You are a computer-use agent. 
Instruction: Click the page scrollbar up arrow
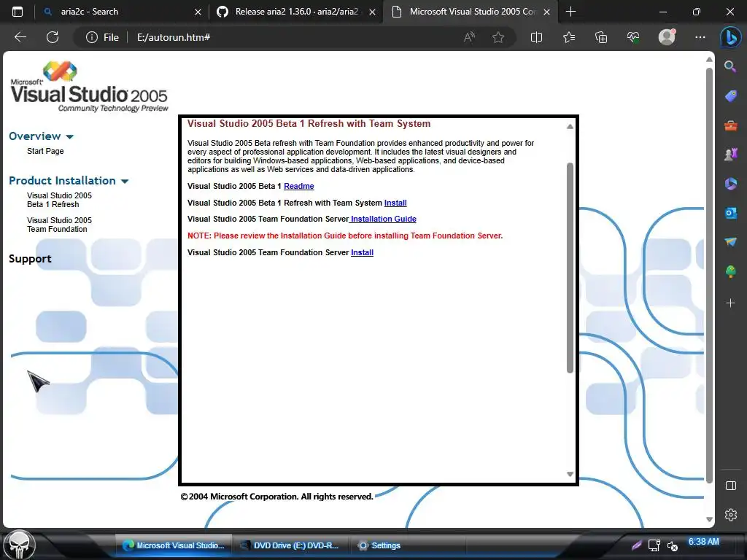[709, 60]
